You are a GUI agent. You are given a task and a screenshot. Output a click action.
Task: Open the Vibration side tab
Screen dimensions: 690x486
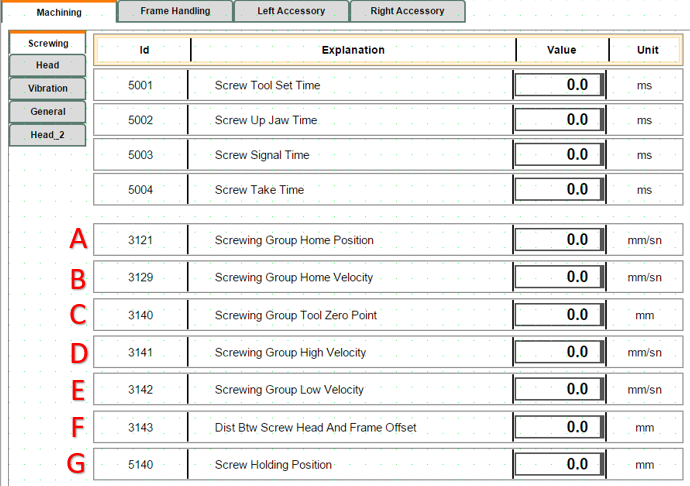click(48, 89)
